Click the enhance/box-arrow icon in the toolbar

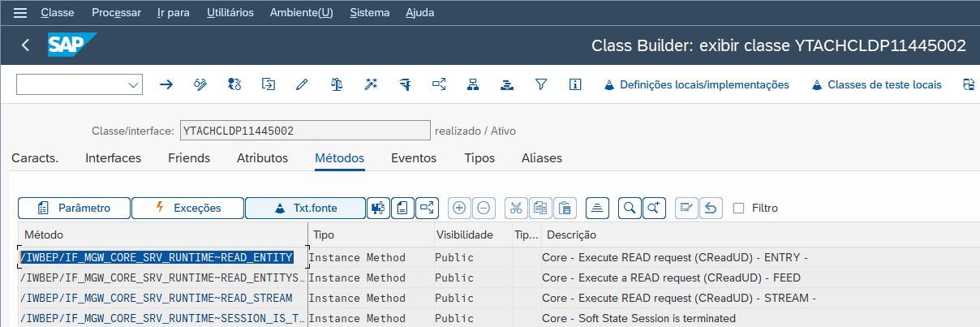(269, 84)
